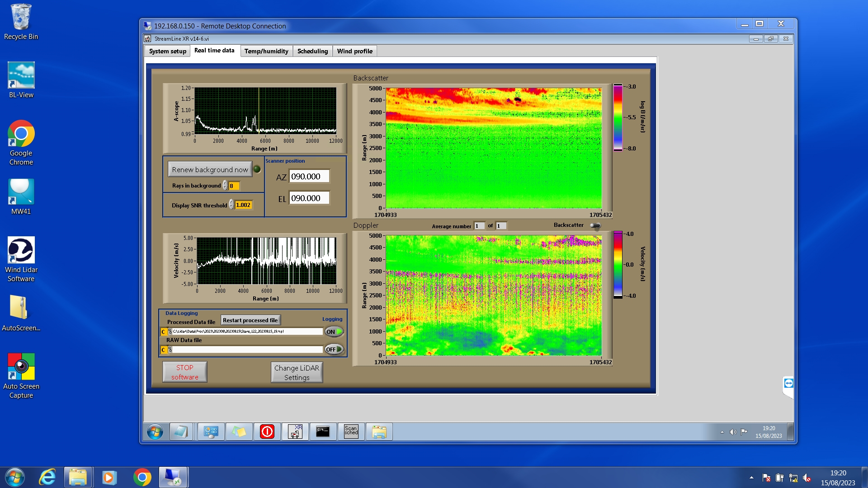
Task: Click TeamViewer side panel icon
Action: tap(788, 384)
